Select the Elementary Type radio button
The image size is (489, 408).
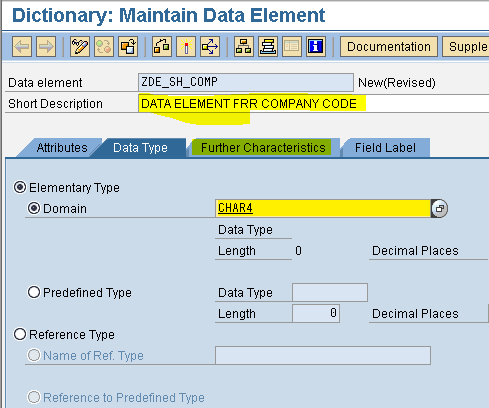pos(20,187)
